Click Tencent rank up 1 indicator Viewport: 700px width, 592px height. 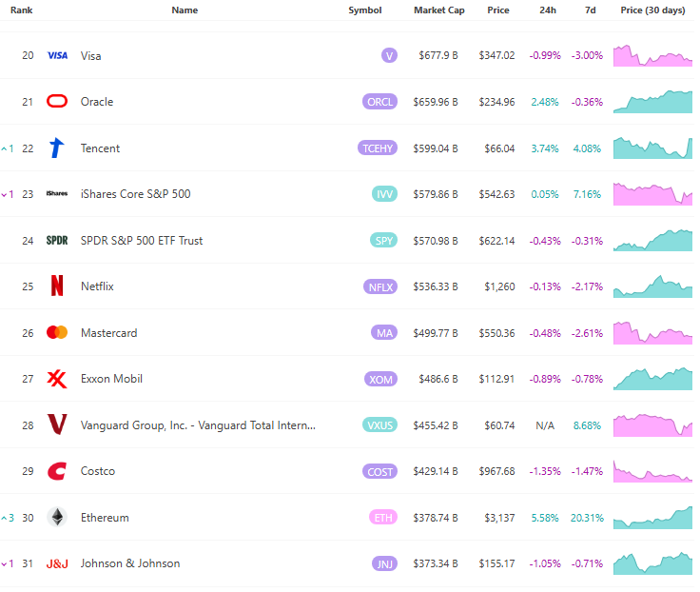8,148
